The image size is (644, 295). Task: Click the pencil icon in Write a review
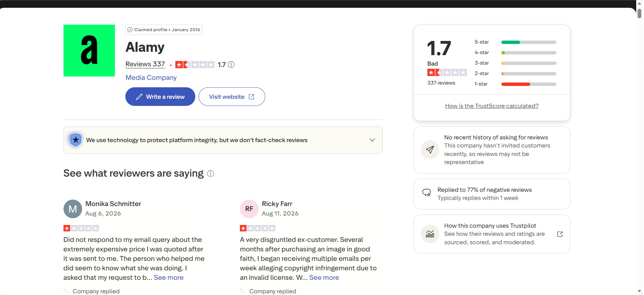coord(139,97)
